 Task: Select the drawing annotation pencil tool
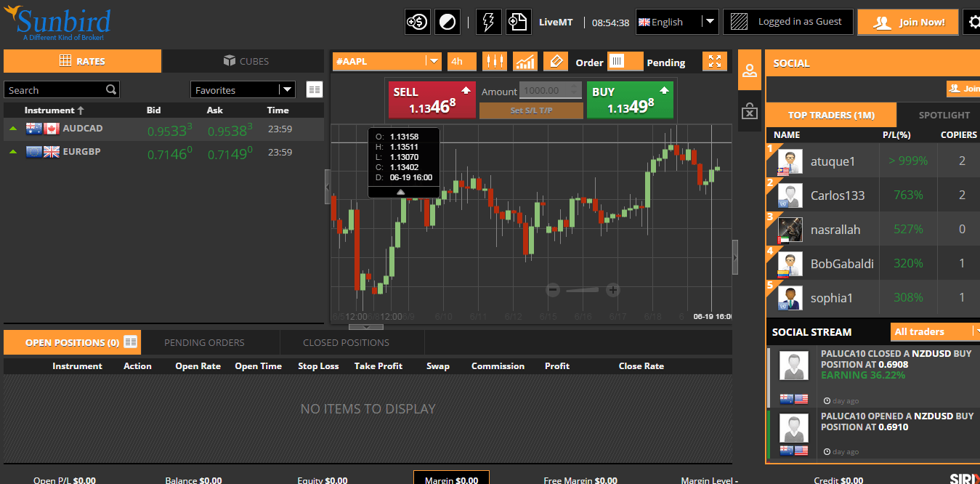click(x=555, y=62)
